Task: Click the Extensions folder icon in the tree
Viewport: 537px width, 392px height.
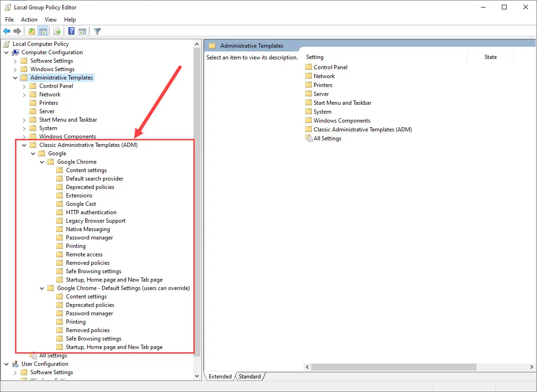Action: 59,196
